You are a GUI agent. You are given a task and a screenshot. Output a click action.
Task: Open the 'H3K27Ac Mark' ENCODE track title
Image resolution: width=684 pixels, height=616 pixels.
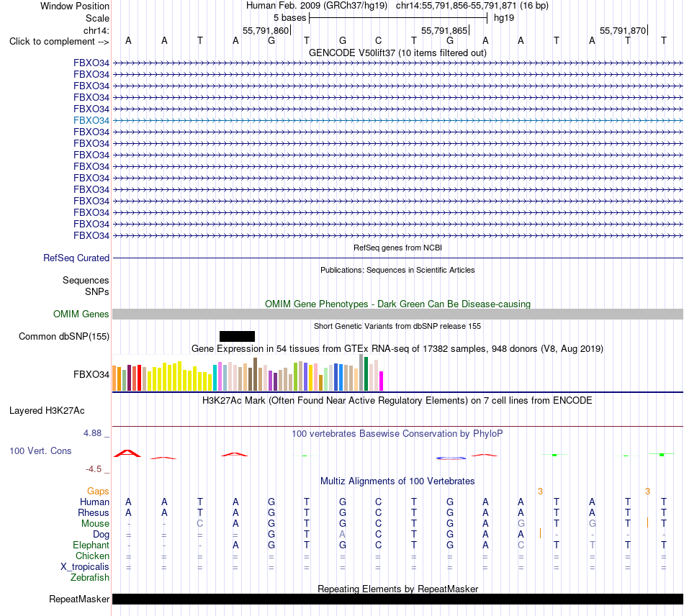tap(397, 401)
